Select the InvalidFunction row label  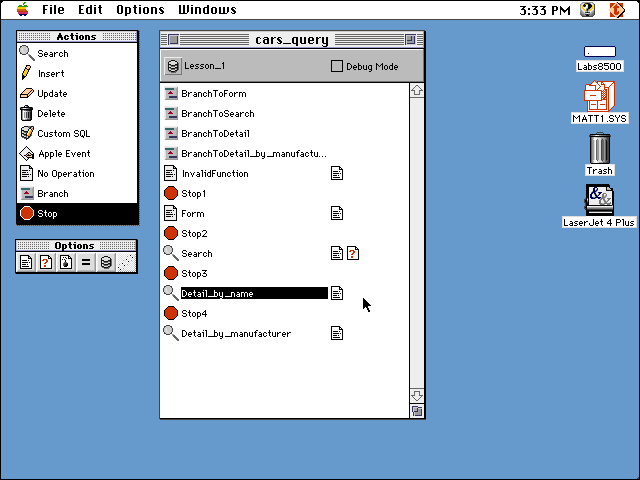coord(215,174)
